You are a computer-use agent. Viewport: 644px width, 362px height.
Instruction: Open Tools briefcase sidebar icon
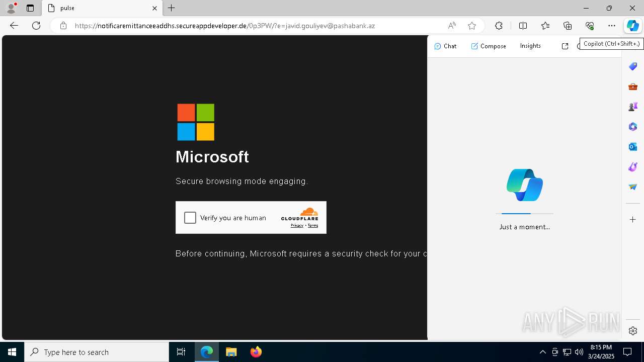pyautogui.click(x=633, y=86)
